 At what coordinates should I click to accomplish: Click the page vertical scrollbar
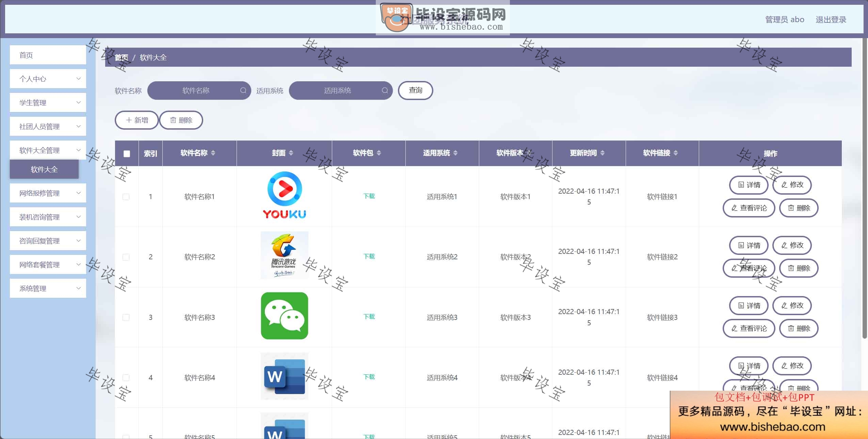tap(865, 189)
